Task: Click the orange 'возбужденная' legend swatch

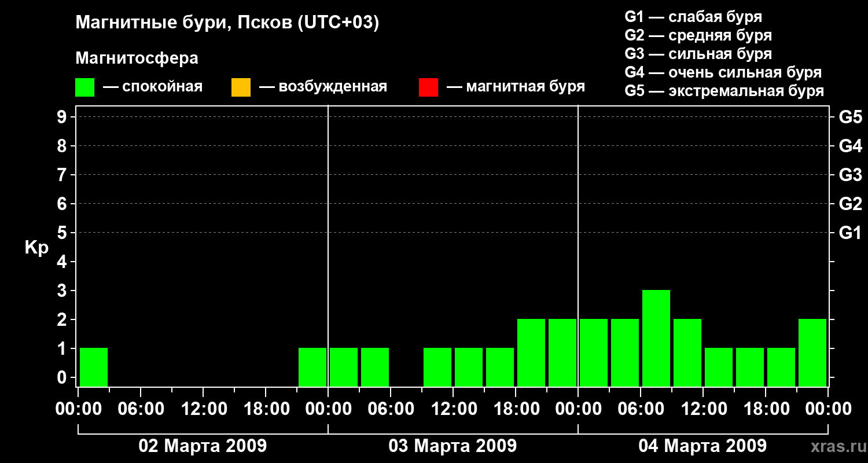Action: click(241, 87)
